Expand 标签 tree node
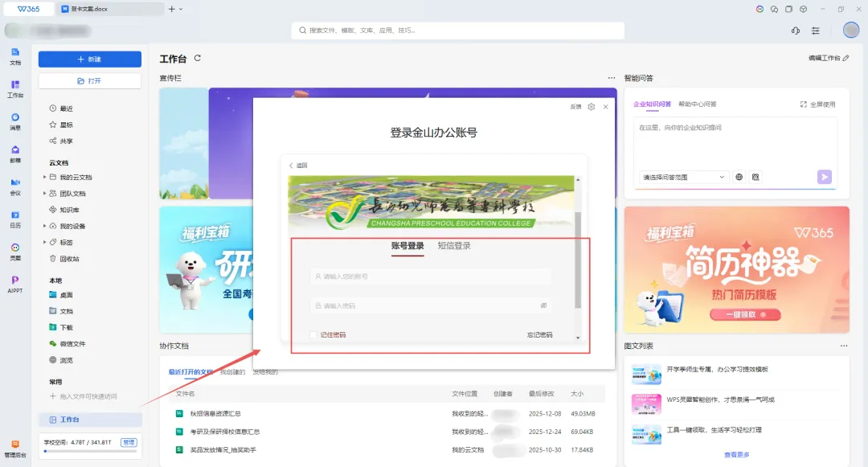The image size is (868, 467). tap(45, 243)
